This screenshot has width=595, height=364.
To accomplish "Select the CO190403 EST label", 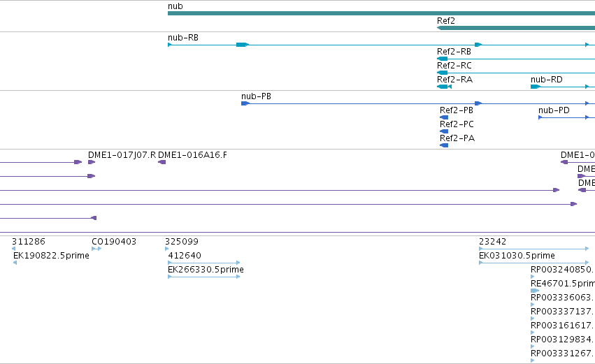I will pyautogui.click(x=114, y=242).
